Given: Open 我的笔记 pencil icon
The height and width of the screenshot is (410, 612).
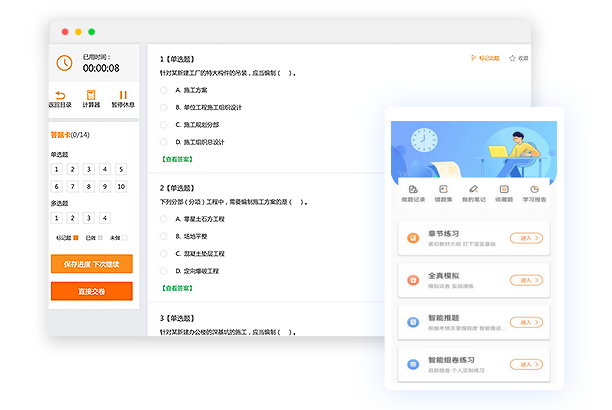Looking at the screenshot, I should click(473, 189).
